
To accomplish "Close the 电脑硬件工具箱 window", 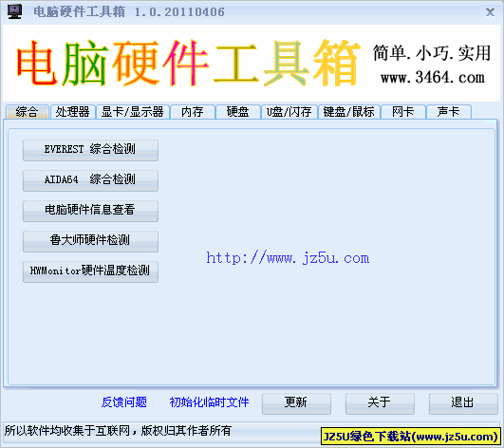I will (490, 12).
